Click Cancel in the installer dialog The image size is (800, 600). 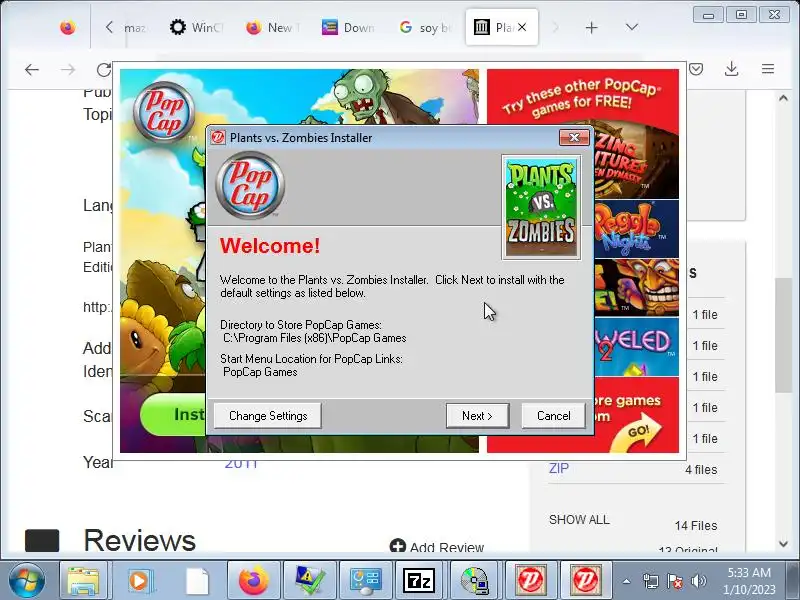554,416
